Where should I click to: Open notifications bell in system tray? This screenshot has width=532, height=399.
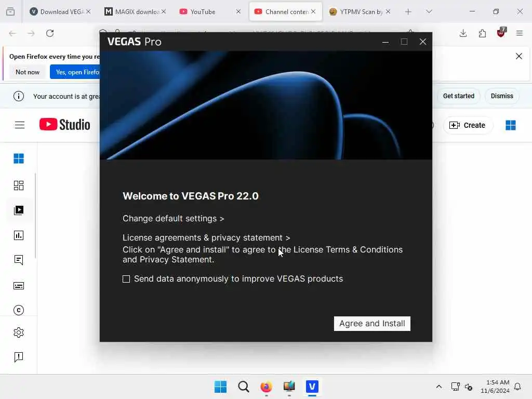tap(517, 387)
